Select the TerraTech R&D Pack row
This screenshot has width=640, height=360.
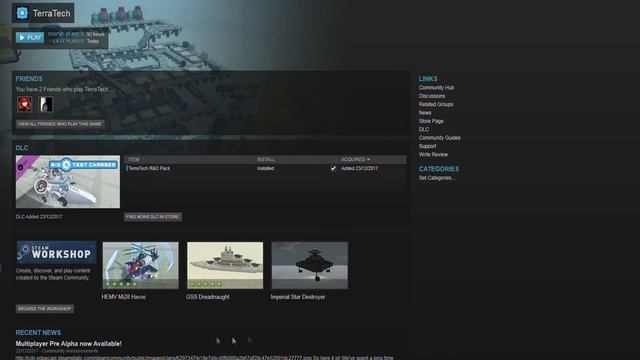(x=265, y=168)
